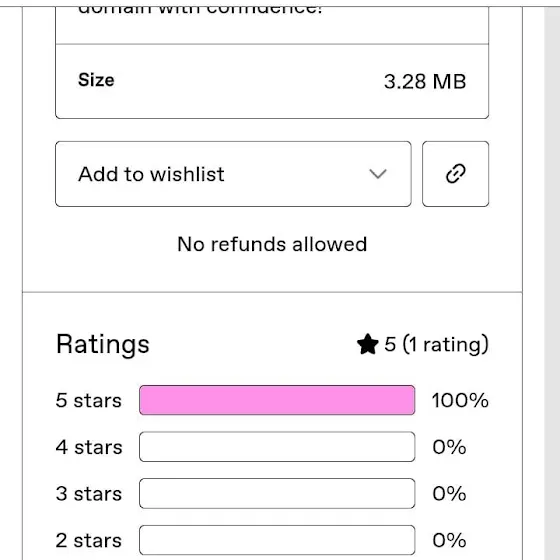Click the 5 stars label
The height and width of the screenshot is (560, 560).
(89, 400)
